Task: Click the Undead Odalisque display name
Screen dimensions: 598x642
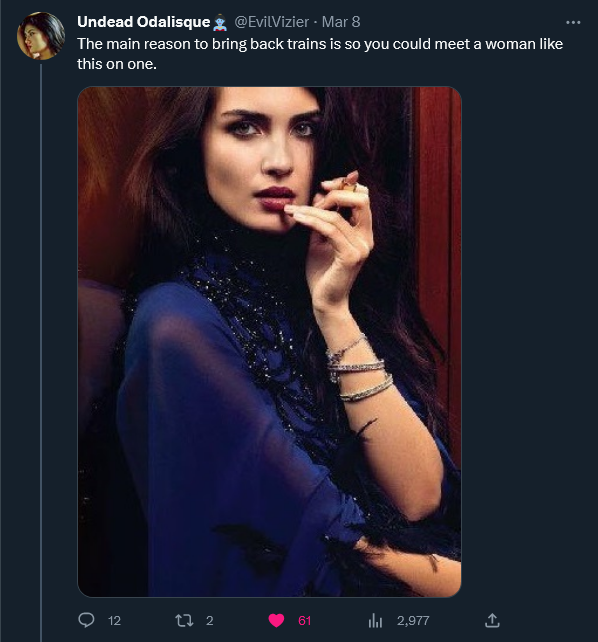Action: pyautogui.click(x=143, y=22)
